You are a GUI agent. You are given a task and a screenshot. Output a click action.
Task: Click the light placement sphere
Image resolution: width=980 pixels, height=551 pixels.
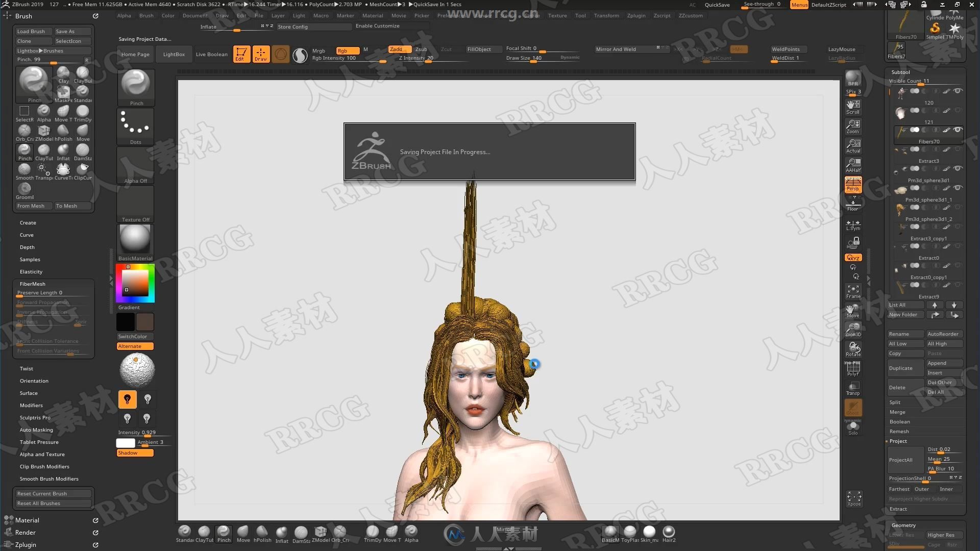pyautogui.click(x=137, y=370)
